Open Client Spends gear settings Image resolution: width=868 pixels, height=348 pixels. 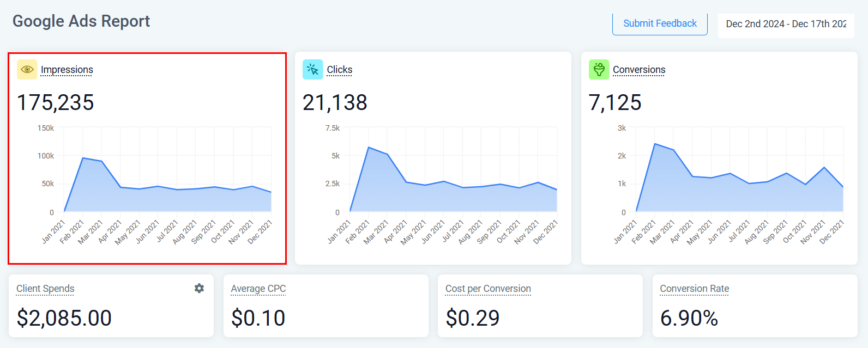pyautogui.click(x=199, y=288)
